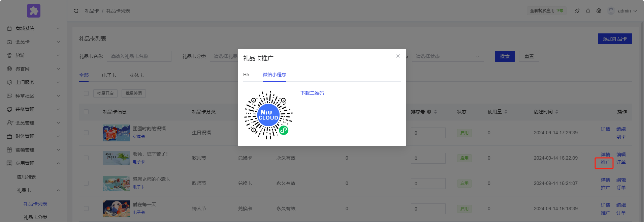Screen dimensions: 644x222
Task: Click 详情 for 爱在每一天 row
Action: [606, 205]
